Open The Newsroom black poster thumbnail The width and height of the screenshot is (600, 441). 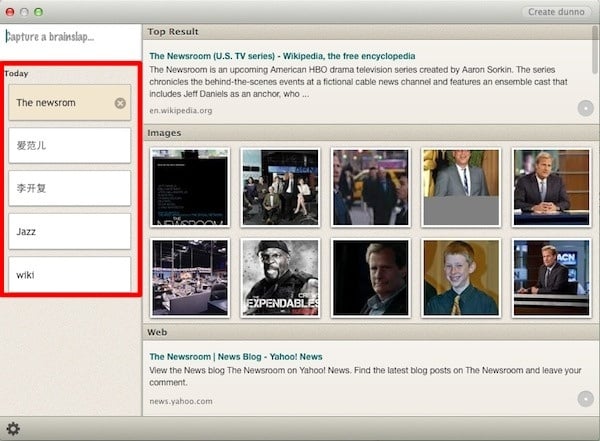[190, 187]
